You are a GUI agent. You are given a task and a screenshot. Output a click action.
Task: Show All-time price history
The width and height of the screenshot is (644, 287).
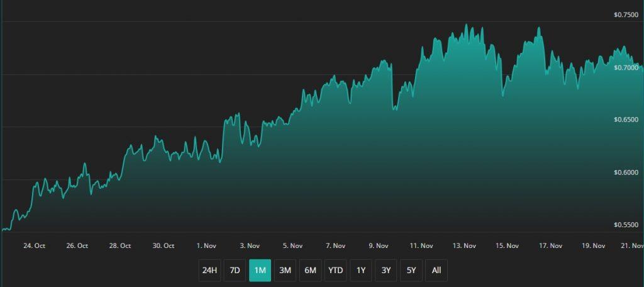click(436, 271)
